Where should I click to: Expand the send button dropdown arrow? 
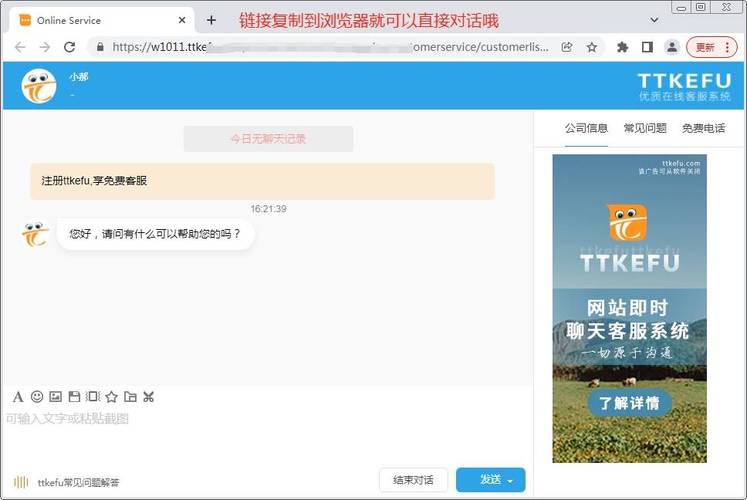click(x=511, y=480)
